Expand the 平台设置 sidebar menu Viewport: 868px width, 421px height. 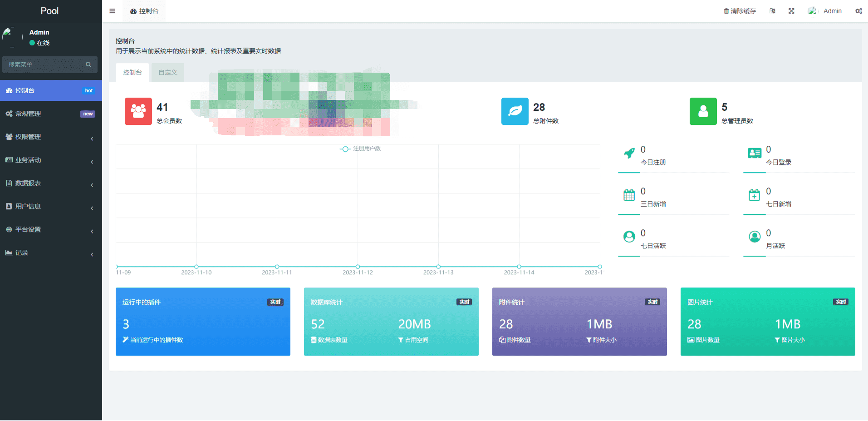pyautogui.click(x=51, y=229)
